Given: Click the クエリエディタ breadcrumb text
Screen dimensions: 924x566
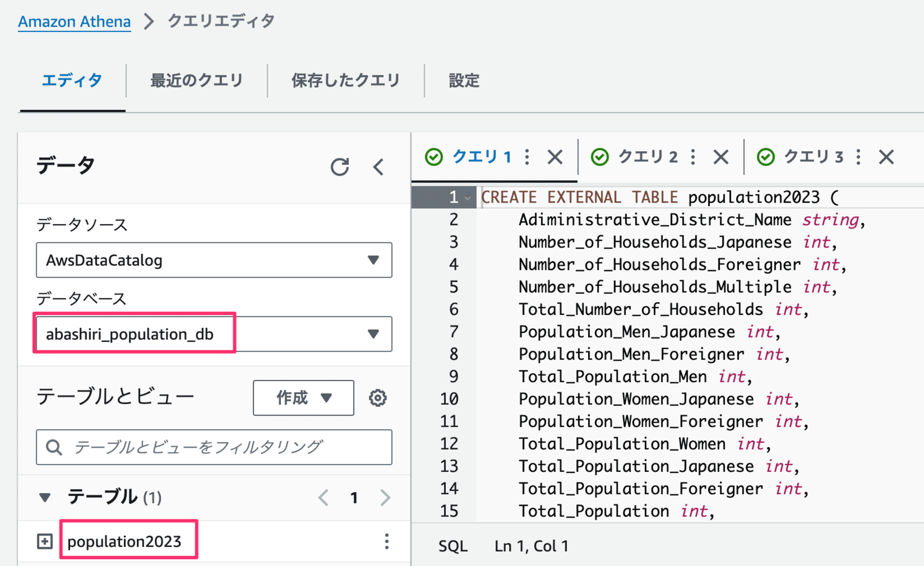Looking at the screenshot, I should pos(221,21).
